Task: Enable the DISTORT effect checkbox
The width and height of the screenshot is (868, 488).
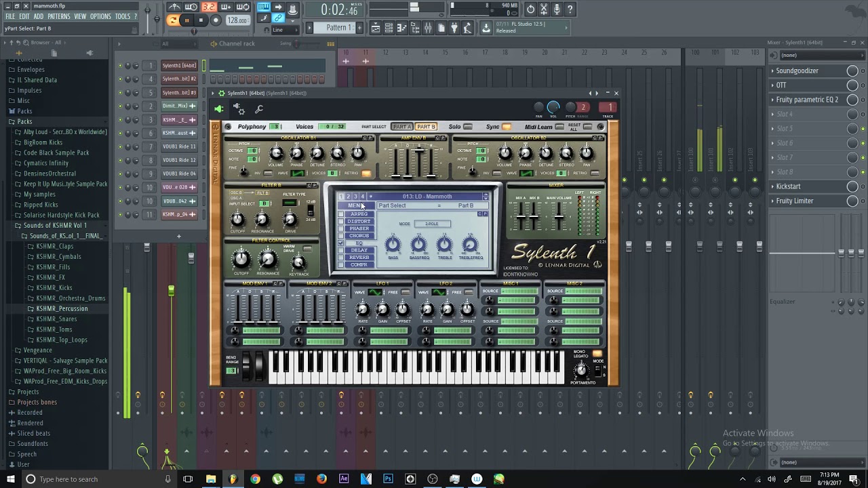Action: point(341,222)
